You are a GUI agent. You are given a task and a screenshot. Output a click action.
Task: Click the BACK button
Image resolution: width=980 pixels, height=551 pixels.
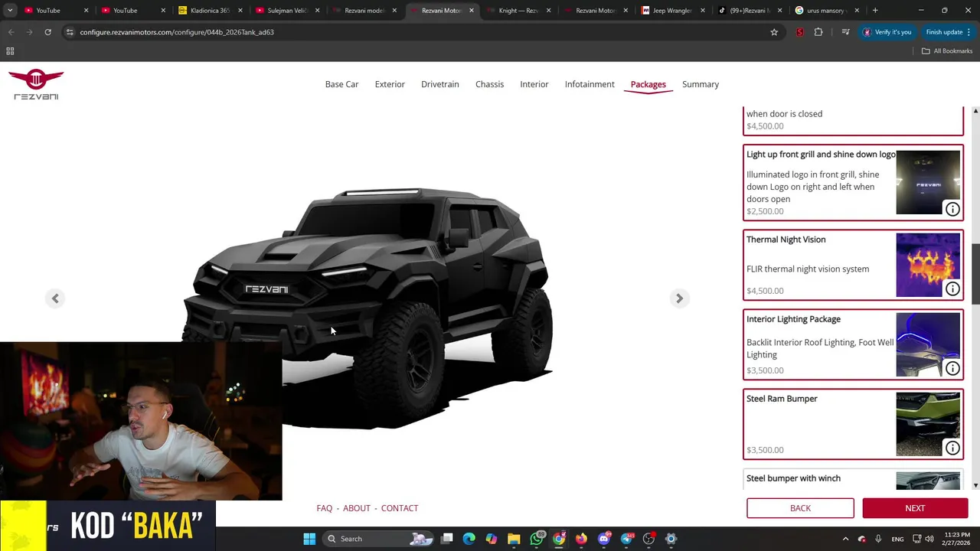800,508
